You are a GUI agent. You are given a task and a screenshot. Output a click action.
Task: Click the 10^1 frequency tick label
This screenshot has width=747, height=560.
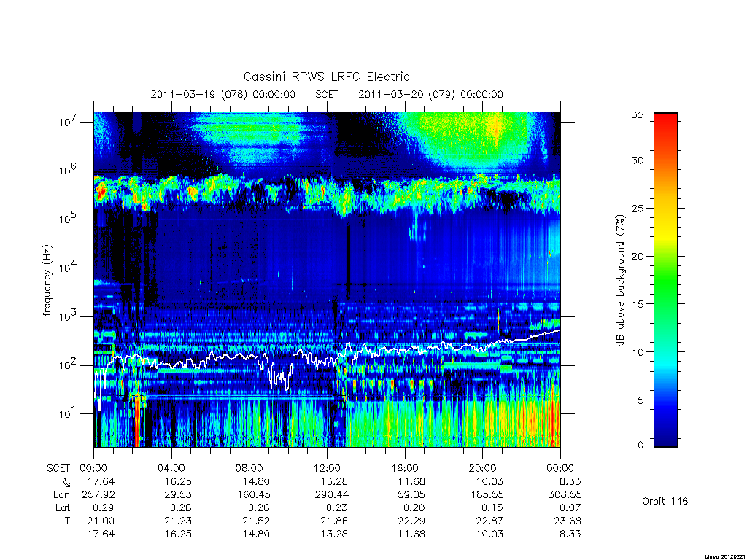69,413
